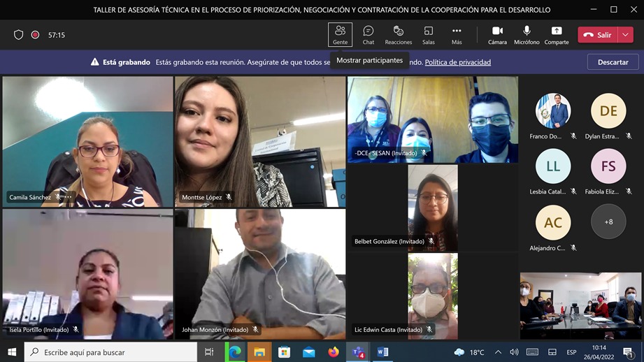Open Word from the taskbar
The width and height of the screenshot is (644, 362).
pos(382,352)
